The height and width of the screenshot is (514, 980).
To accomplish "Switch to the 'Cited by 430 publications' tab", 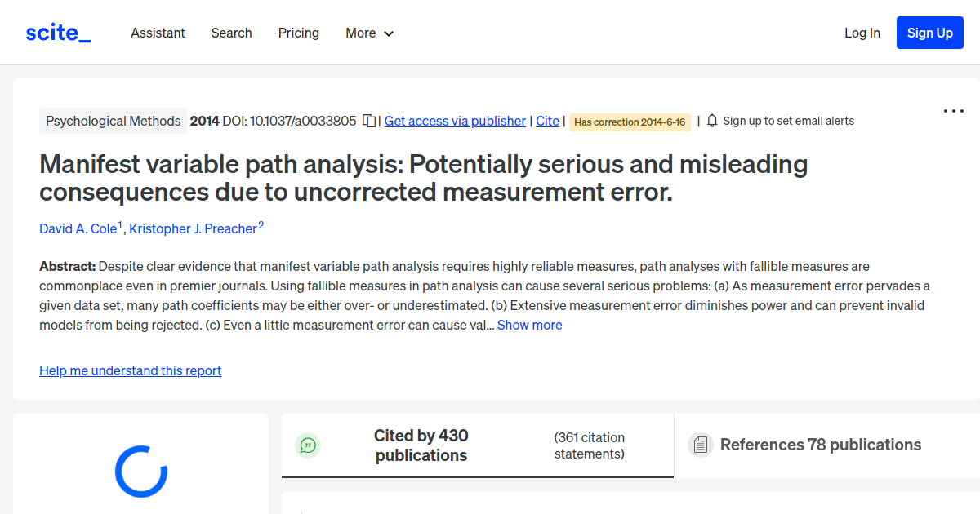I will (421, 445).
